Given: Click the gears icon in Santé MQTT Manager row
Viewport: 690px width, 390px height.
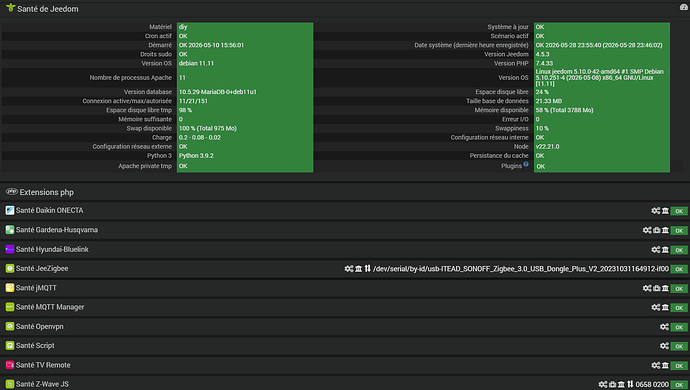Looking at the screenshot, I should (x=656, y=307).
